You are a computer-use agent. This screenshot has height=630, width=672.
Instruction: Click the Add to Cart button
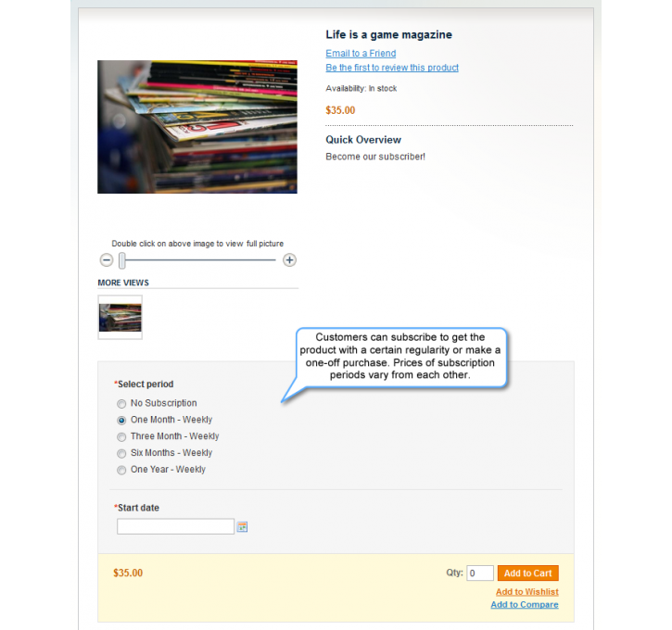click(x=528, y=573)
